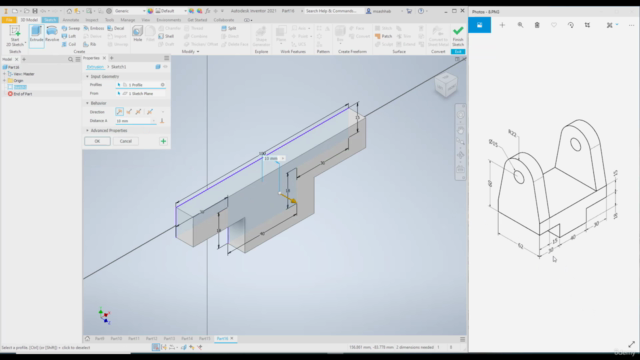640x360 pixels.
Task: Click the Exit button under Finish Sketch
Action: tap(458, 52)
